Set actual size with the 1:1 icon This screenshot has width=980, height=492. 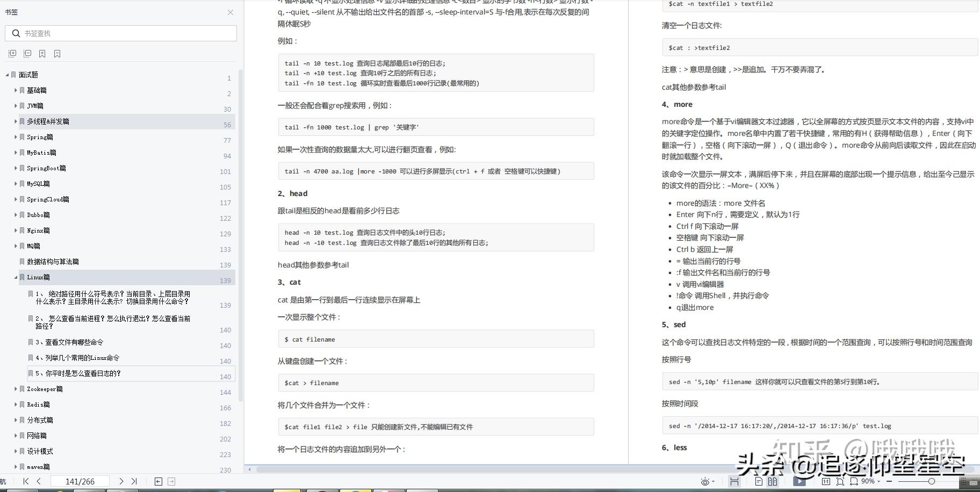point(826,482)
